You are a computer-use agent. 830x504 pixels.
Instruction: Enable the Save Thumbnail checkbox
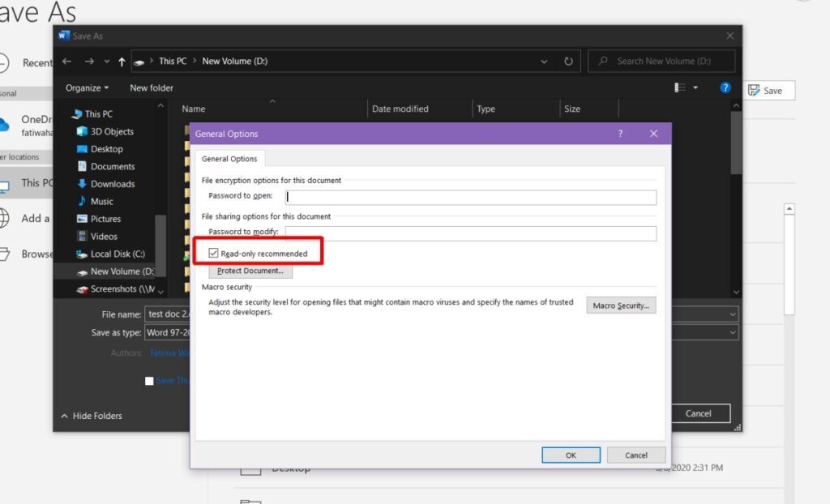[x=149, y=380]
